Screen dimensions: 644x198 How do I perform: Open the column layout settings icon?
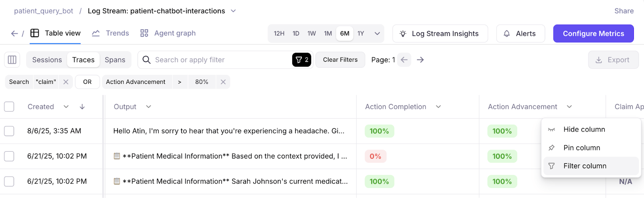coord(12,60)
